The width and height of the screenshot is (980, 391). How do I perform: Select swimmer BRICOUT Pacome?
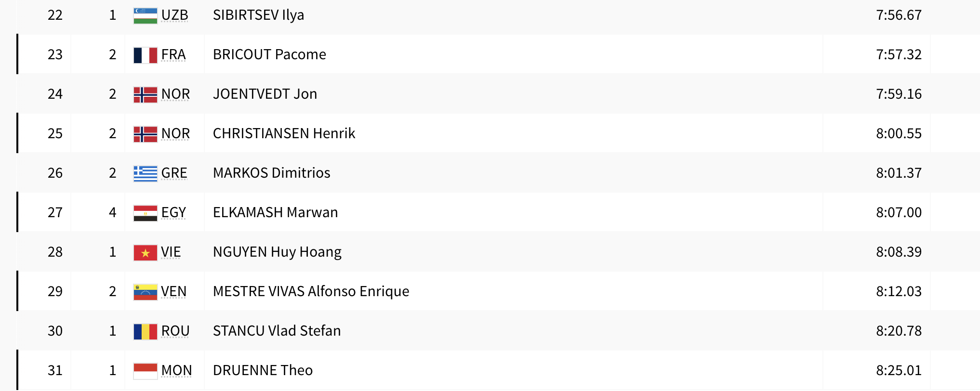click(269, 55)
